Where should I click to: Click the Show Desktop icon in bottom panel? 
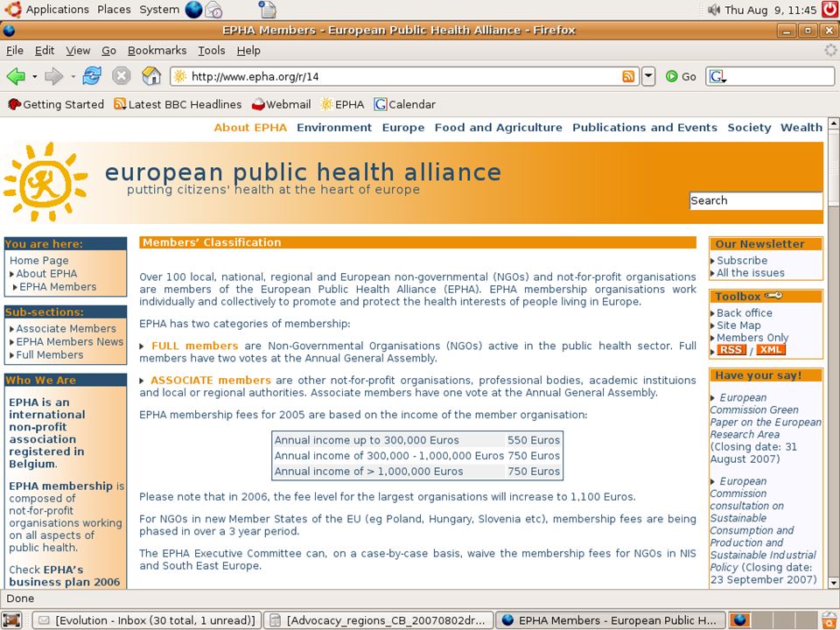click(11, 620)
